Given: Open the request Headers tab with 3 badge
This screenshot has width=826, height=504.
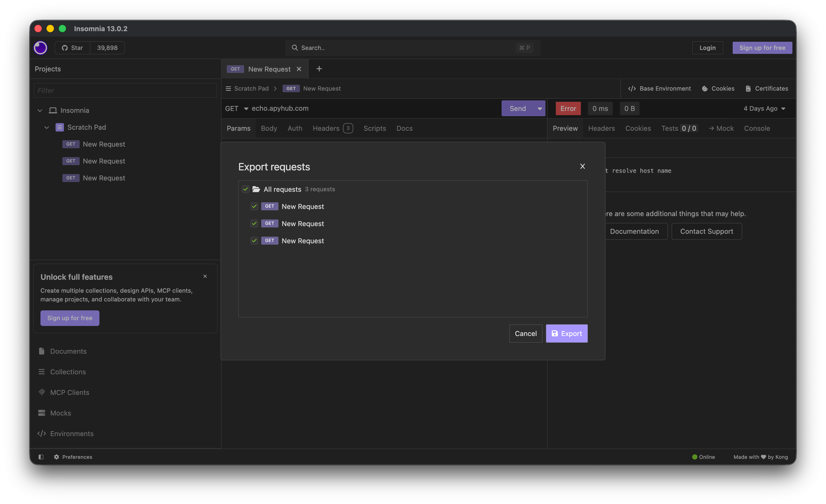Looking at the screenshot, I should click(333, 129).
